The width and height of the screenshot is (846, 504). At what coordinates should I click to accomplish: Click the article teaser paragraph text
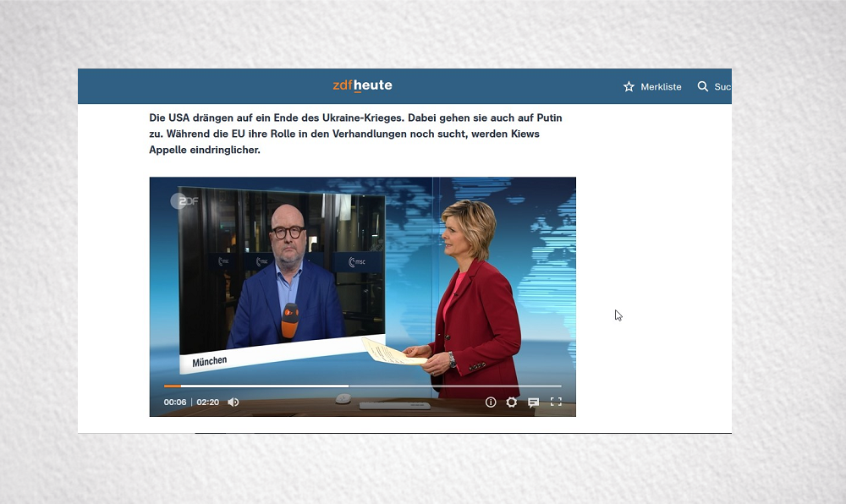(355, 134)
